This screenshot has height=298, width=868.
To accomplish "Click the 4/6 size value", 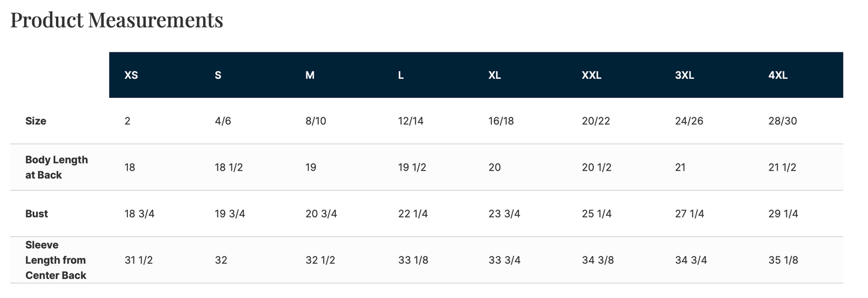I will coord(223,121).
